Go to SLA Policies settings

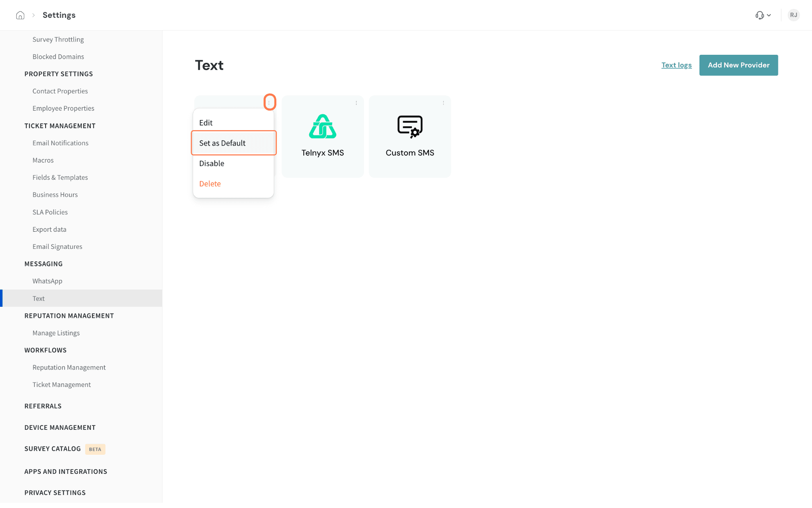(50, 212)
